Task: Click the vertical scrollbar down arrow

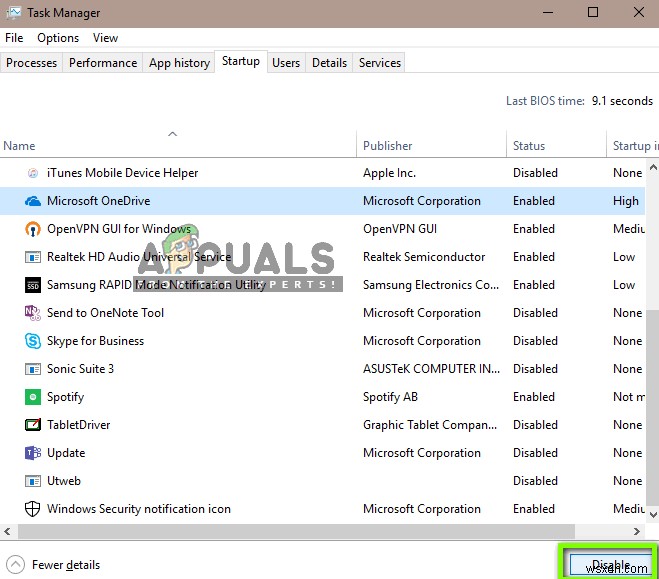Action: (x=653, y=514)
